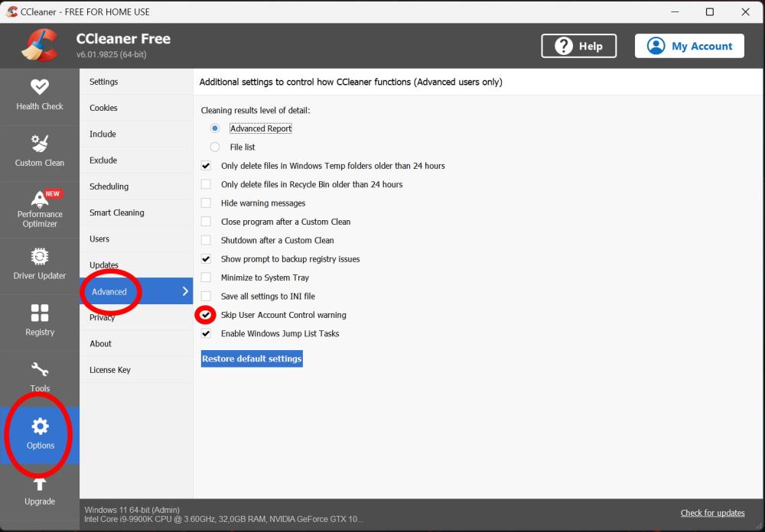Open Health Check heart icon
765x532 pixels.
click(x=40, y=87)
